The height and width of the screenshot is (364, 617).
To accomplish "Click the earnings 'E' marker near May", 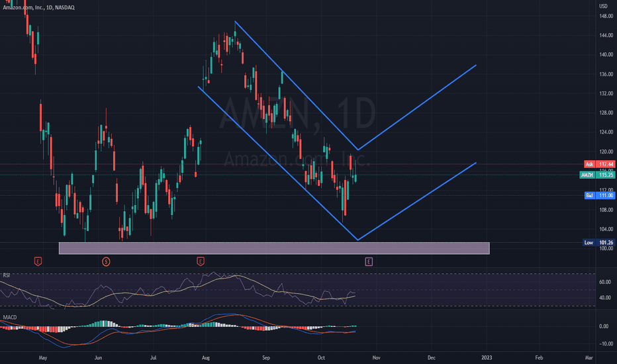I will [x=38, y=261].
